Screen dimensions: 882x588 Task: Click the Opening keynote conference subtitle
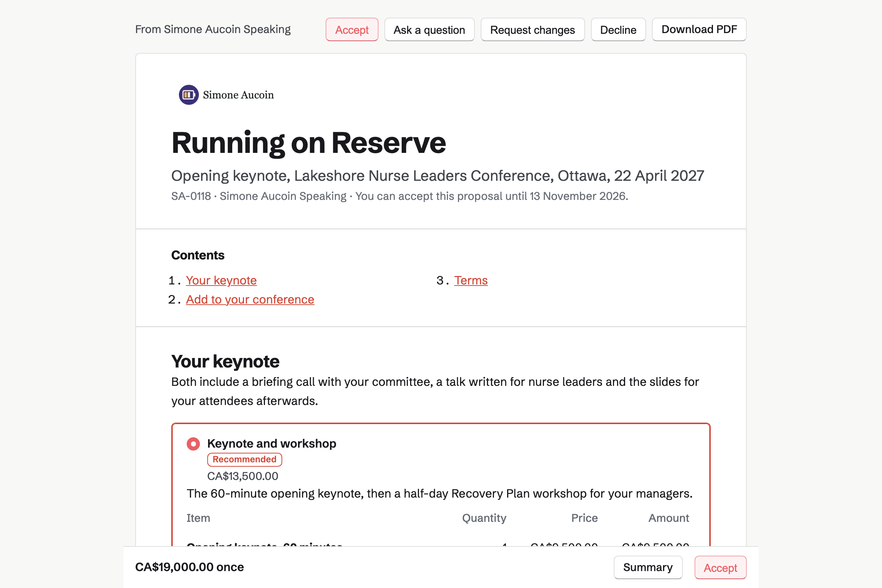click(x=438, y=176)
